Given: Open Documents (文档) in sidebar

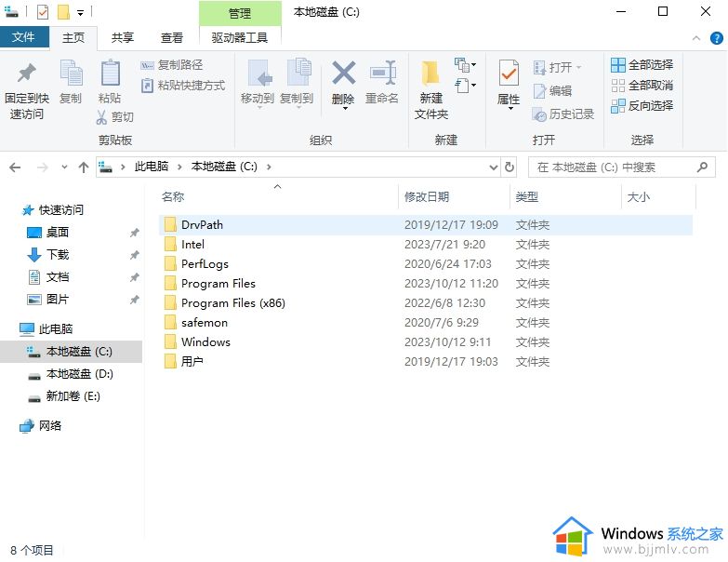Looking at the screenshot, I should click(48, 277).
